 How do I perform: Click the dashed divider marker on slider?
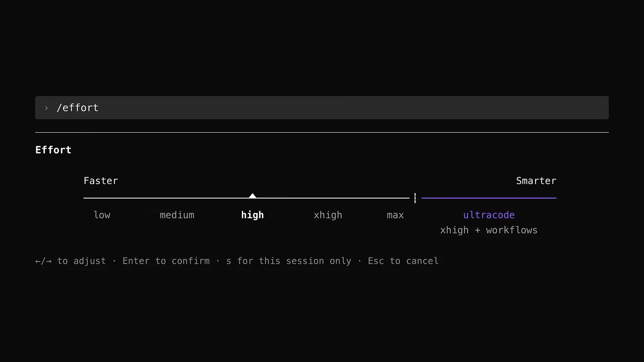tap(415, 198)
